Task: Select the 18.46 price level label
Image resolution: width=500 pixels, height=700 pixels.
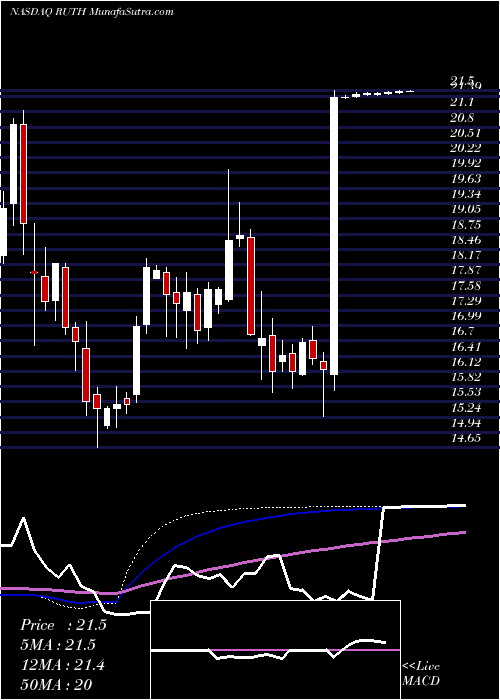Action: click(466, 240)
